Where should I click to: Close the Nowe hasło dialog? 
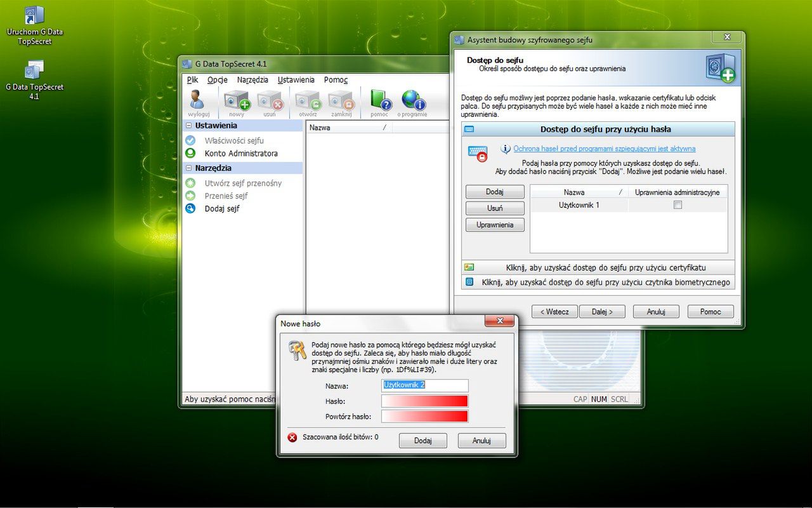(499, 321)
